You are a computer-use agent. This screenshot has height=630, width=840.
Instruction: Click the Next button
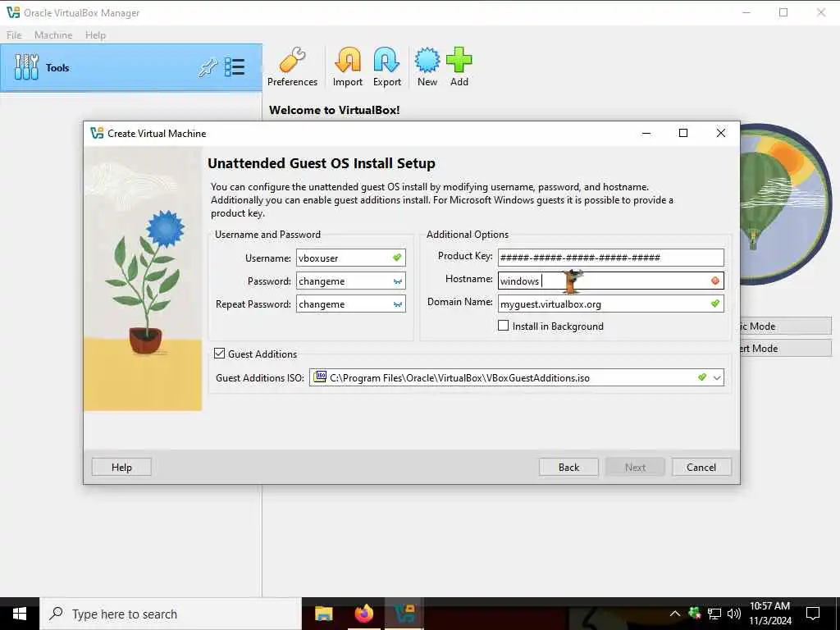click(635, 467)
